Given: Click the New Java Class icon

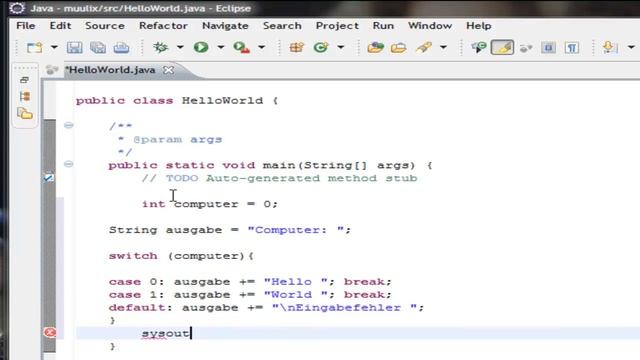Looking at the screenshot, I should pos(321,47).
